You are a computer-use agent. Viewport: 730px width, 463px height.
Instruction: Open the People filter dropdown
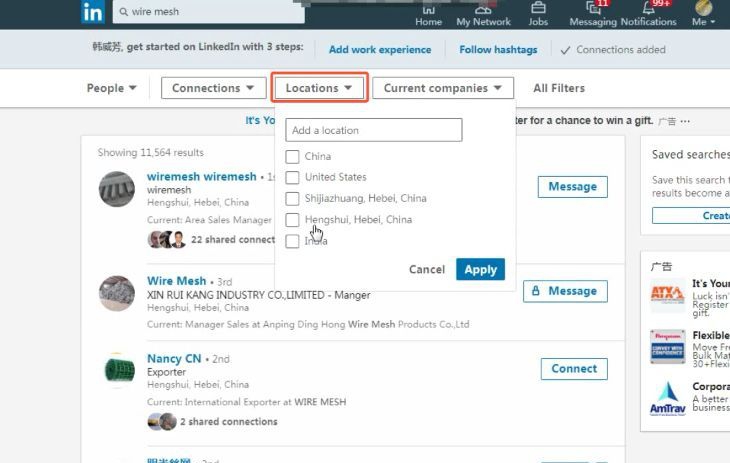111,88
